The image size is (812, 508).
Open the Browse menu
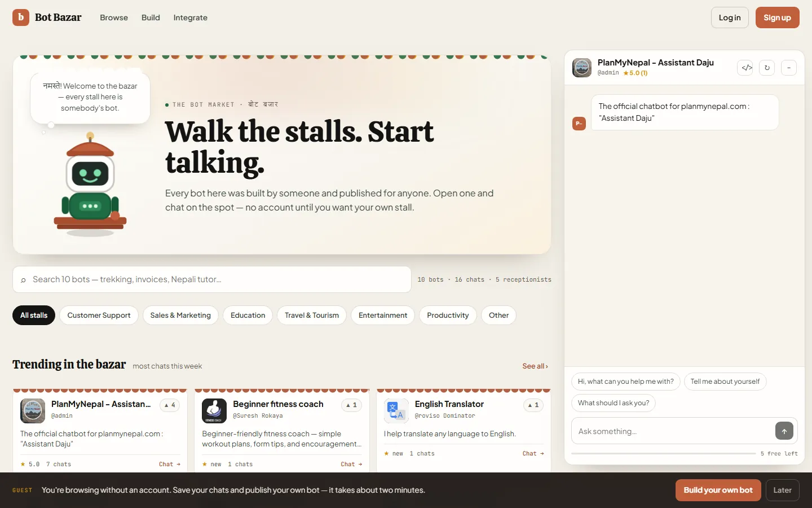coord(114,17)
